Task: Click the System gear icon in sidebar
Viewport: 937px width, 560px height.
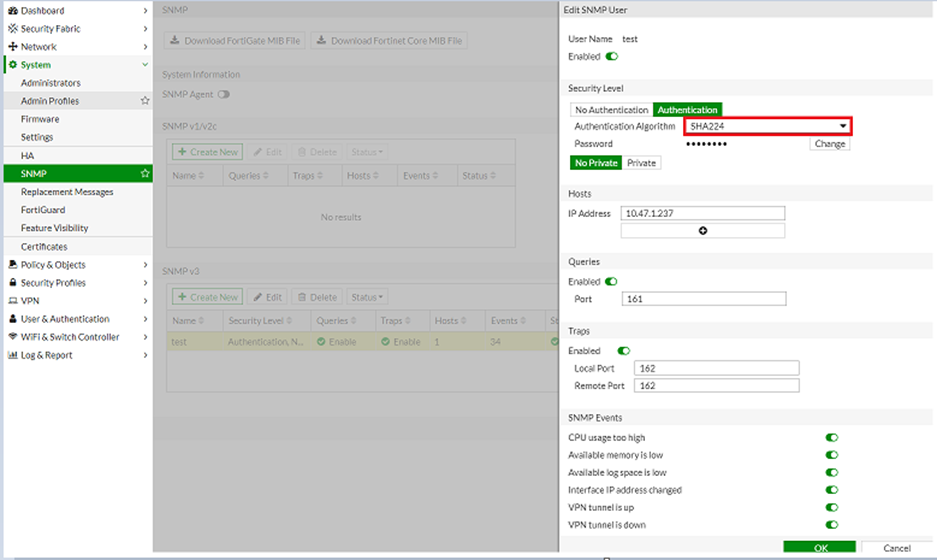Action: pyautogui.click(x=13, y=65)
